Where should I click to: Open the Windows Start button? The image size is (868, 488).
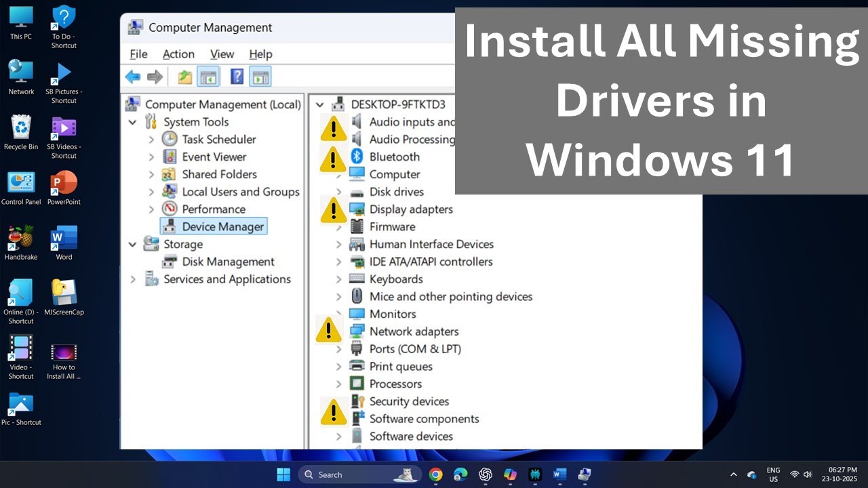tap(283, 474)
